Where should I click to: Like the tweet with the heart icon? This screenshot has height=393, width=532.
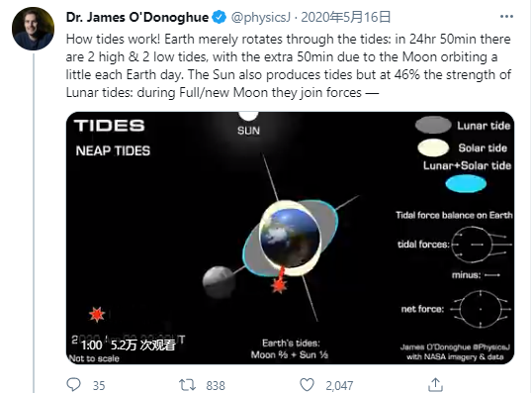click(308, 385)
